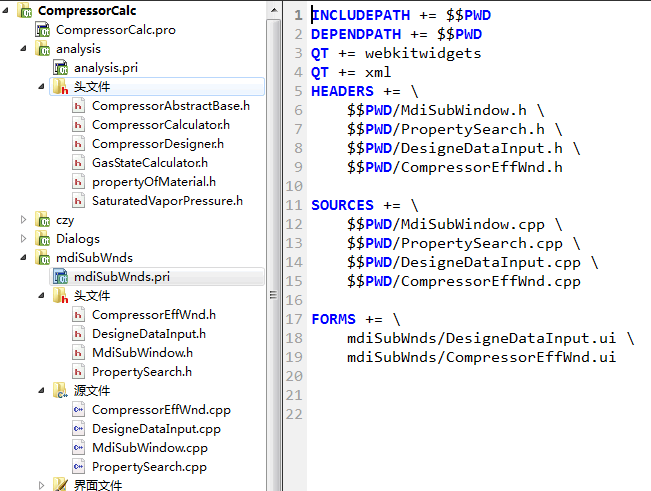Click $$PWD/MdiSubWindow.h on line 6
The height and width of the screenshot is (491, 651).
point(437,110)
